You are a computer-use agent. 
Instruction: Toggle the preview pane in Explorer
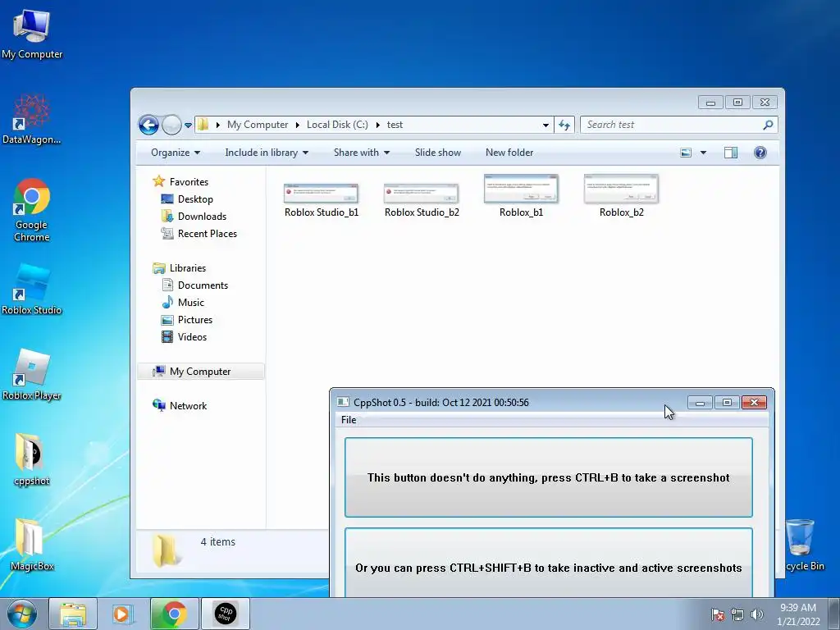click(731, 153)
